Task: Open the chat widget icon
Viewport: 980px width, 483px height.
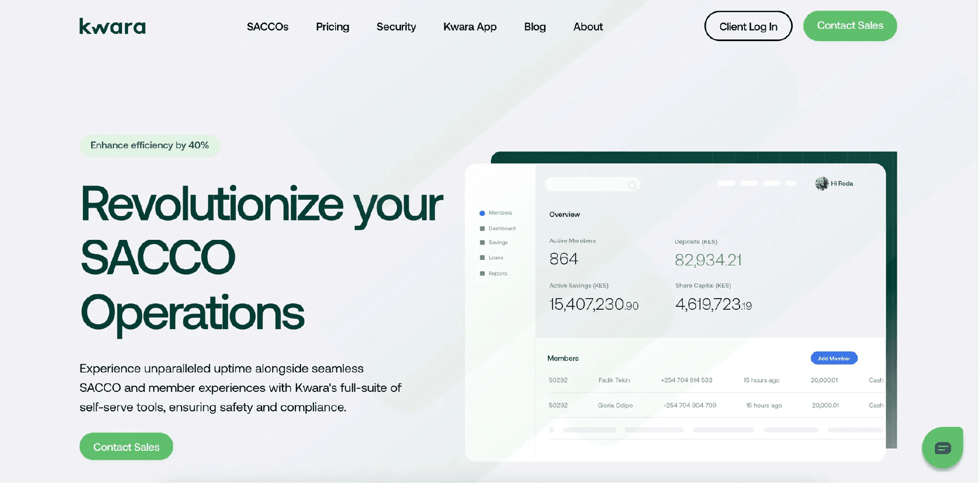Action: (x=943, y=447)
